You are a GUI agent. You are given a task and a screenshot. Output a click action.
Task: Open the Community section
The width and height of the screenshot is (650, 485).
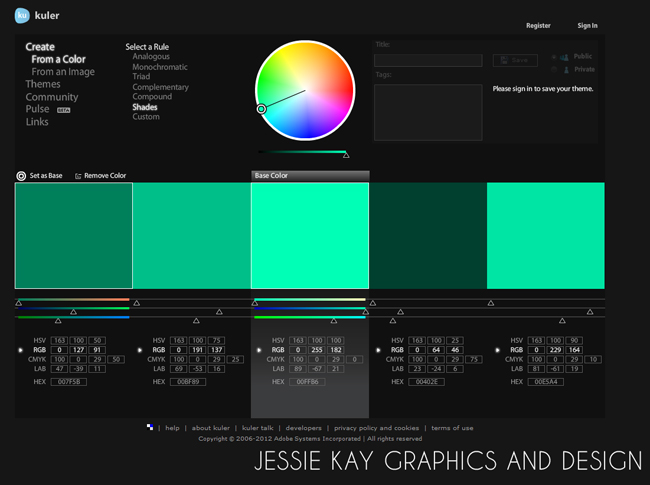[x=52, y=97]
